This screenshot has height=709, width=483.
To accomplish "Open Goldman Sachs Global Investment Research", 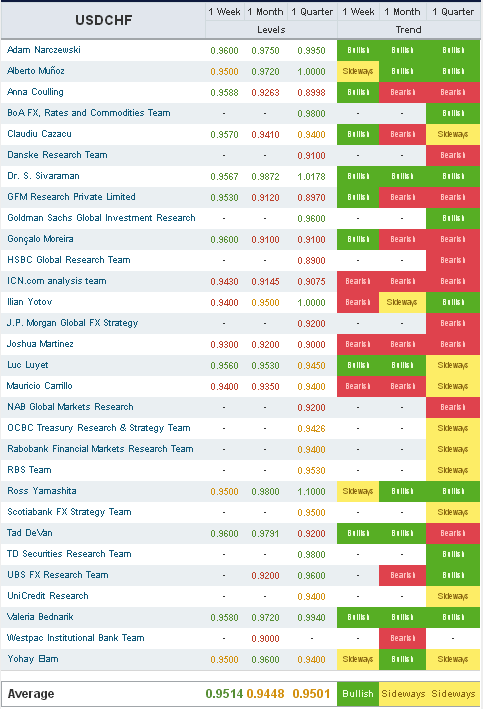I will [101, 218].
